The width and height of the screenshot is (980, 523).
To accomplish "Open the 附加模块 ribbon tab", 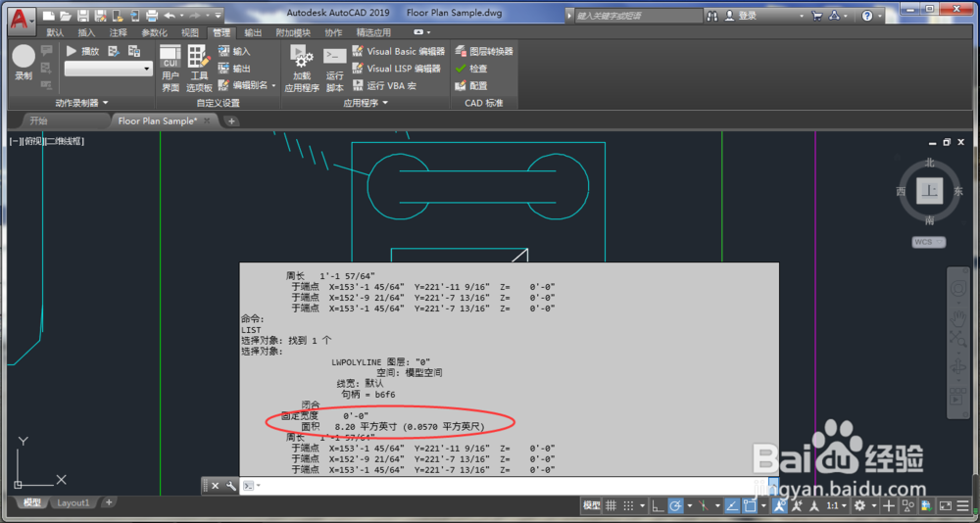I will tap(293, 32).
